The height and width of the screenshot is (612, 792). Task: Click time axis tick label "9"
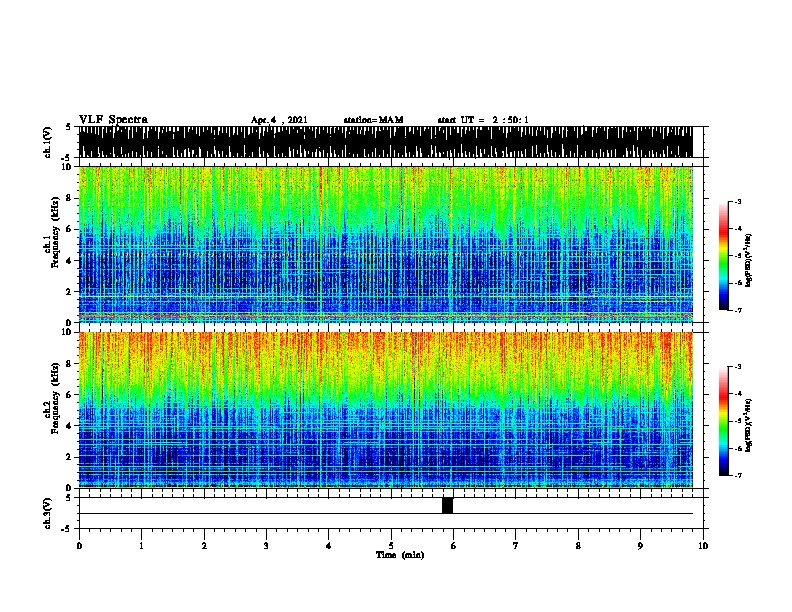(x=640, y=545)
